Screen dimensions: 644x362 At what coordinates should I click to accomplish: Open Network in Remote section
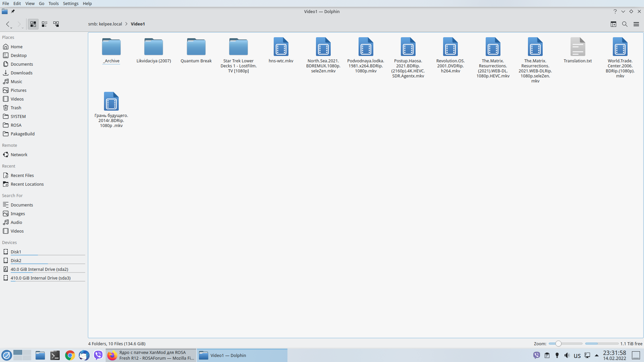coord(19,155)
